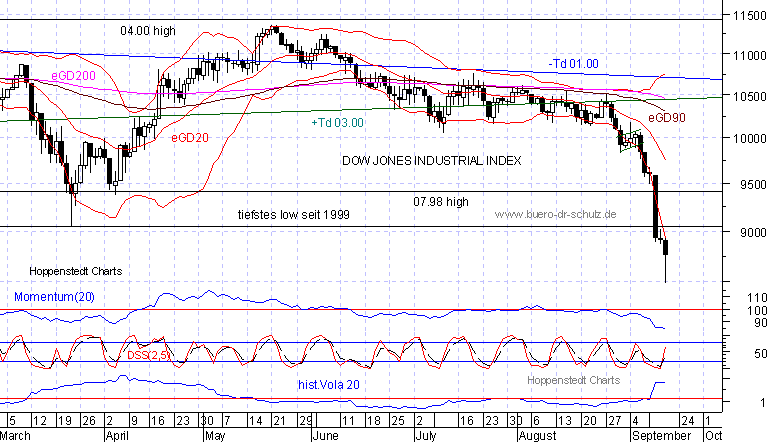Image resolution: width=770 pixels, height=442 pixels.
Task: Select the hist.Vola 20 indicator label
Action: click(x=329, y=385)
